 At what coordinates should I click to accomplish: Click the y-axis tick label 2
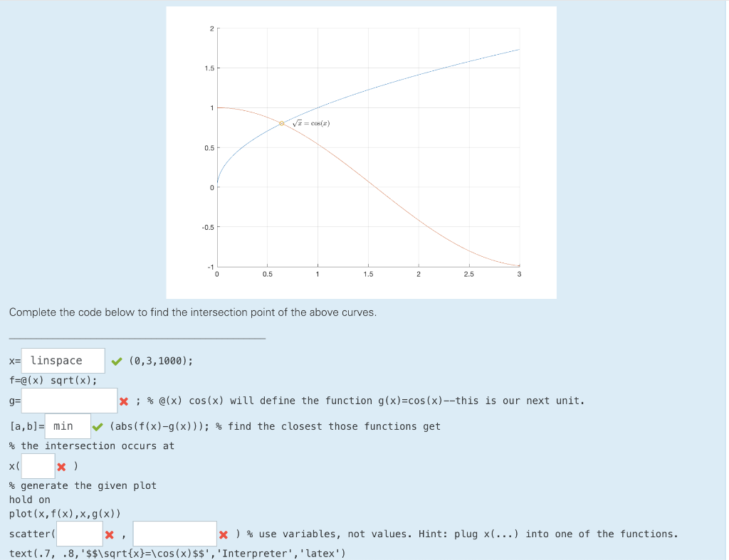pos(211,28)
